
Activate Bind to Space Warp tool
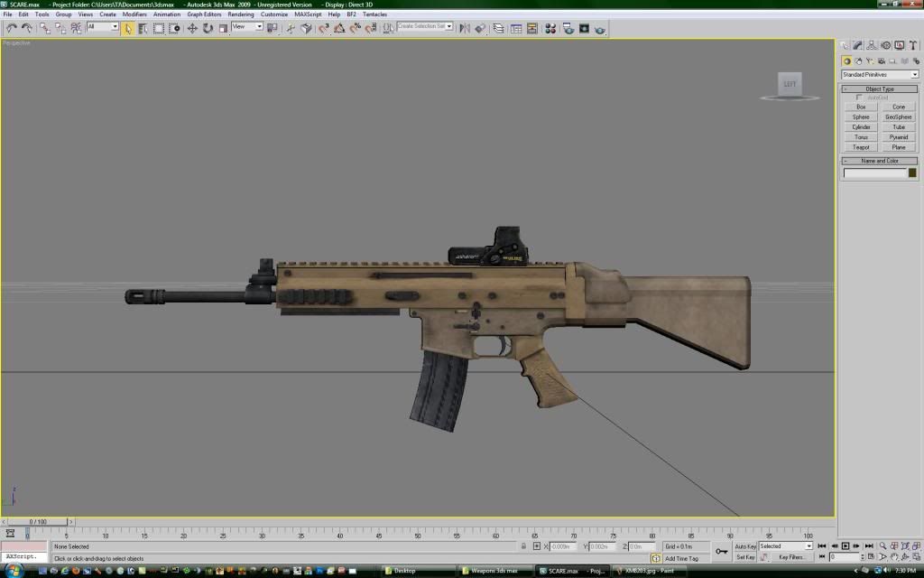coord(76,28)
